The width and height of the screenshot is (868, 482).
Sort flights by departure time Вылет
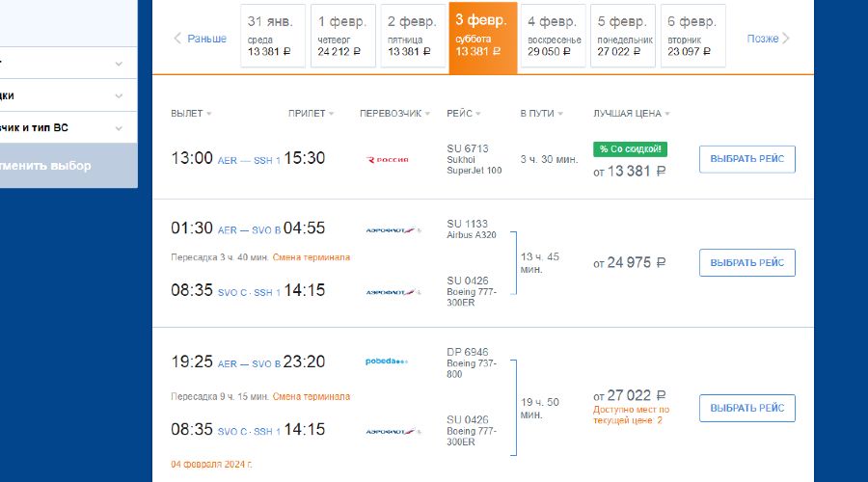[x=191, y=114]
